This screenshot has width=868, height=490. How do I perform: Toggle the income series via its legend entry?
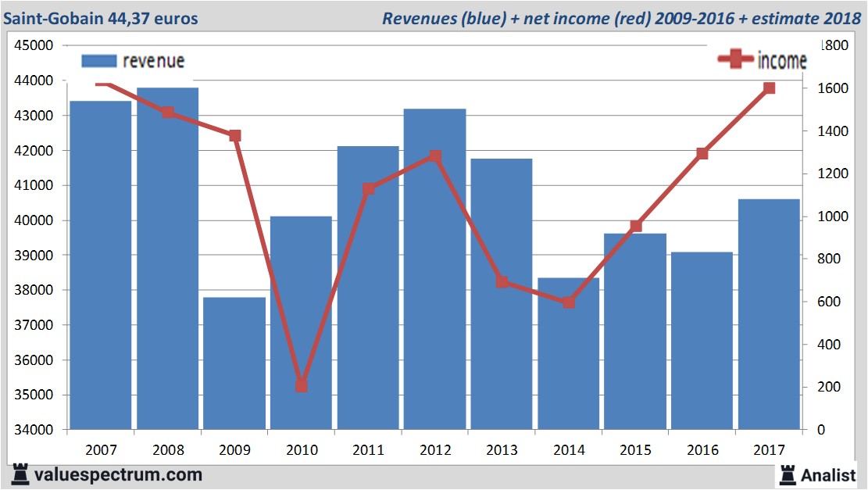781,59
